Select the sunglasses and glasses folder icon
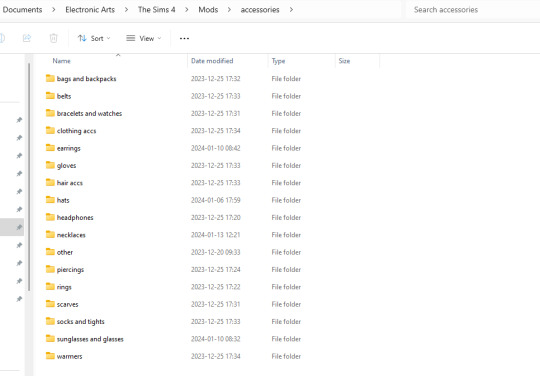This screenshot has height=376, width=540. (50, 339)
